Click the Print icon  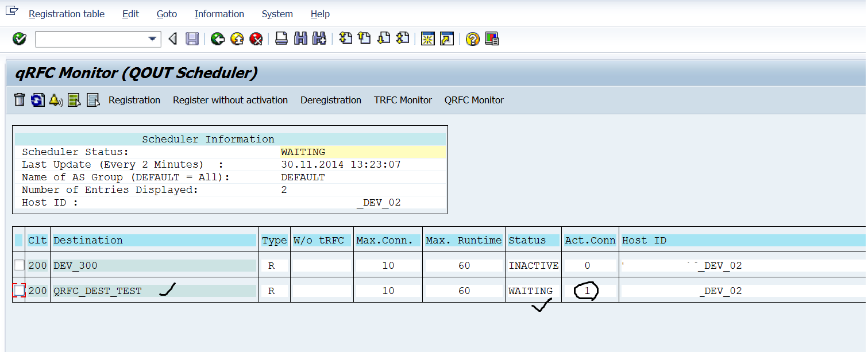point(281,39)
